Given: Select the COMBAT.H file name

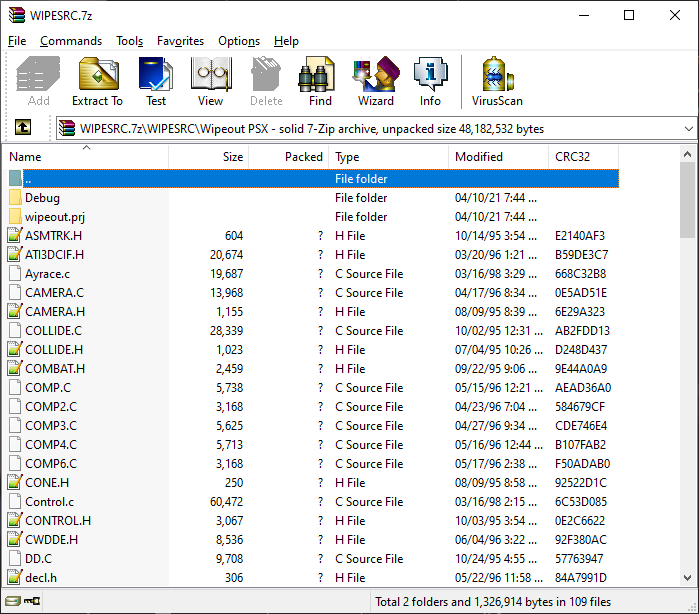Looking at the screenshot, I should tap(55, 369).
